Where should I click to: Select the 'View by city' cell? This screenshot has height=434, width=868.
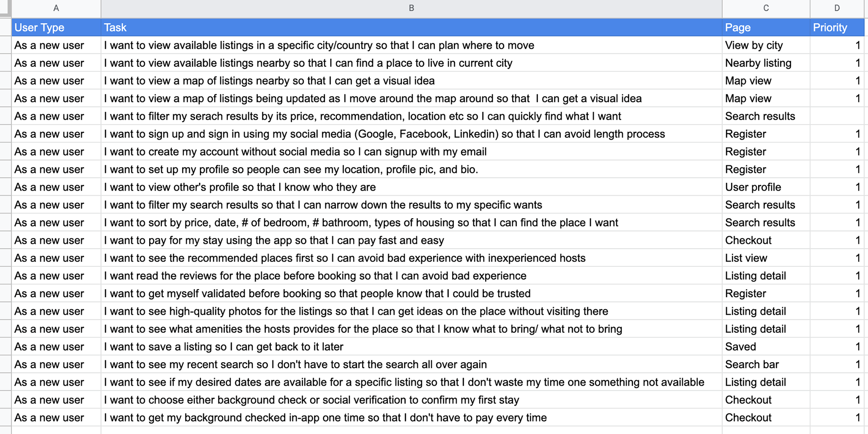(x=766, y=45)
